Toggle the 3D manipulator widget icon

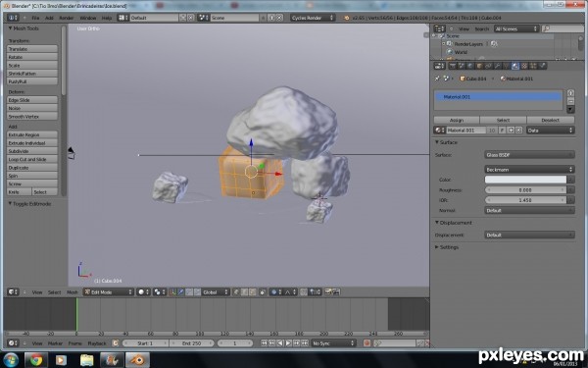tap(172, 292)
